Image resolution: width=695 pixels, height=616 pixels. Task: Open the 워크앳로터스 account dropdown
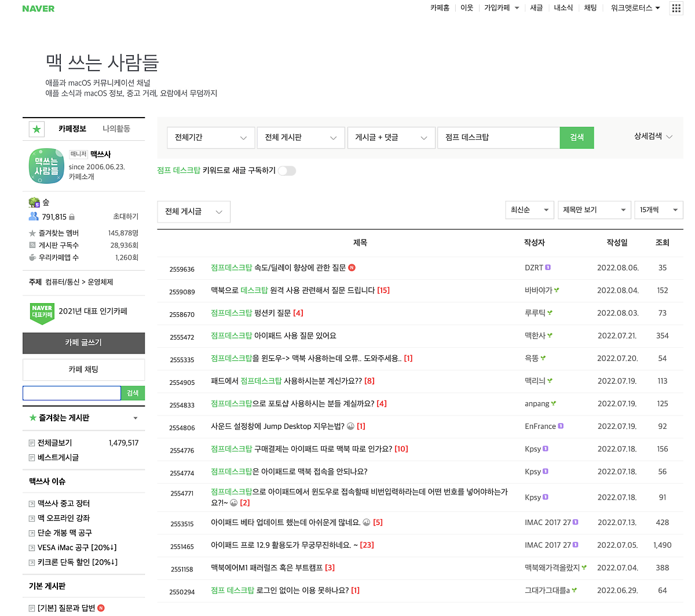635,8
